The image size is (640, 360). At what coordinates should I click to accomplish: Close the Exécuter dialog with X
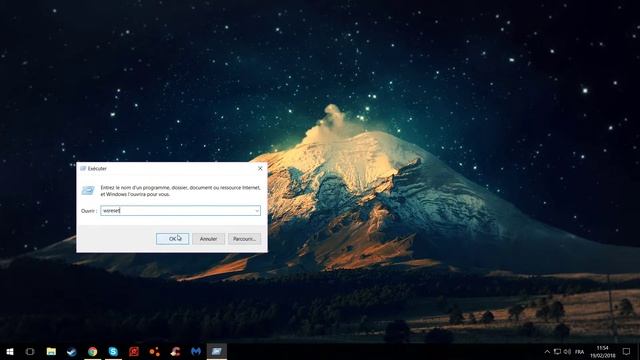click(260, 168)
